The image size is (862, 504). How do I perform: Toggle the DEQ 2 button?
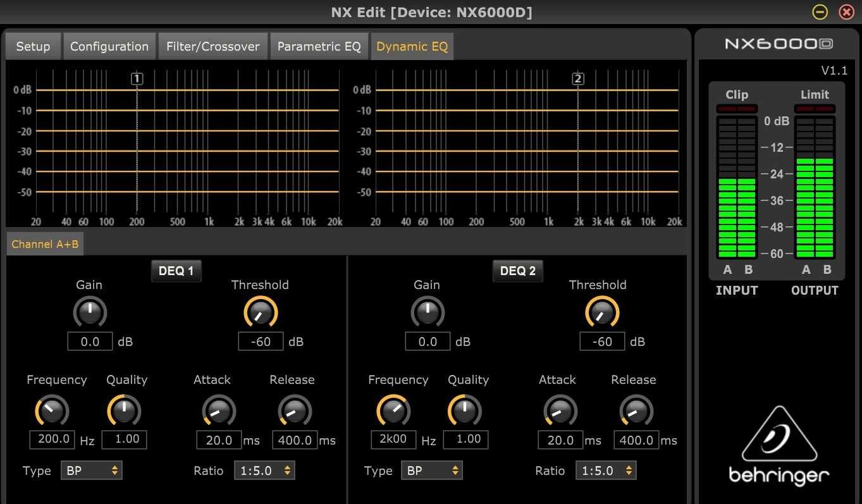[517, 271]
